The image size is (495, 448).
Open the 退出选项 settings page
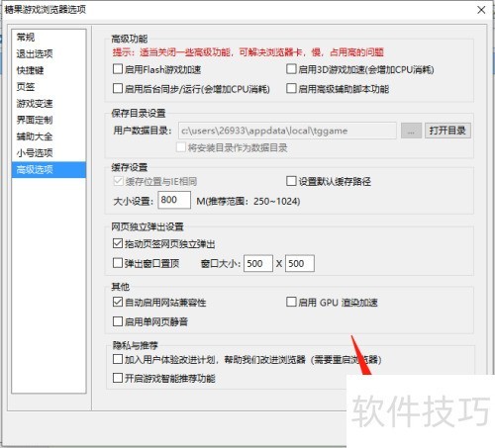pyautogui.click(x=49, y=53)
